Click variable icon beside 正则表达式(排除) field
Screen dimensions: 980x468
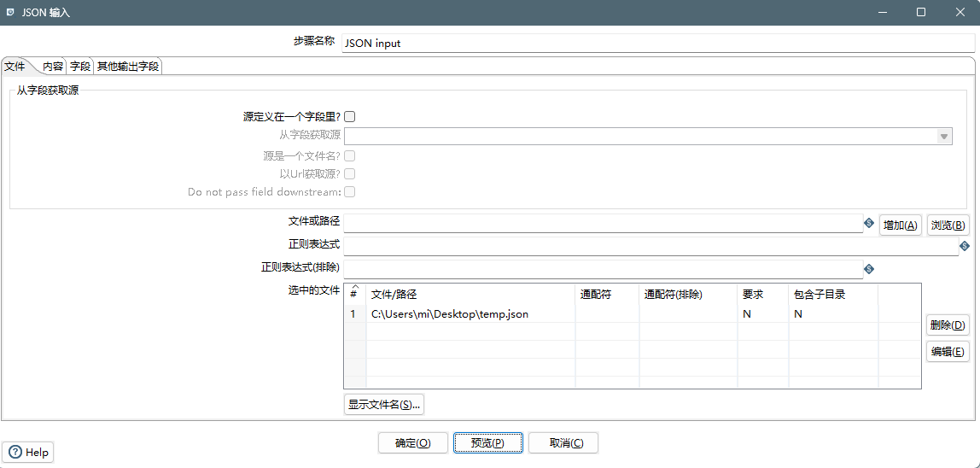click(868, 269)
